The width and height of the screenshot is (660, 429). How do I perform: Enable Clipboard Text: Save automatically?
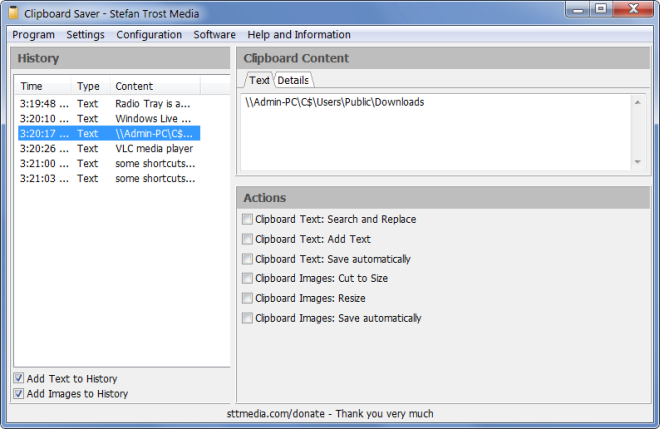tap(247, 258)
